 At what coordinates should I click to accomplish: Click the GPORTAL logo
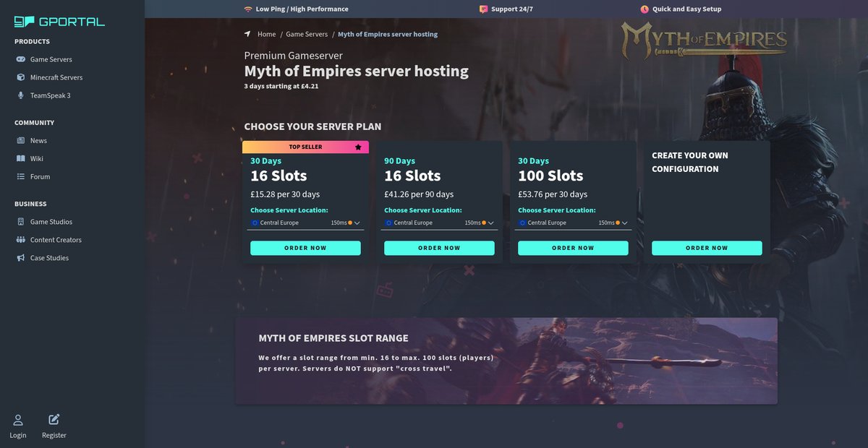60,22
